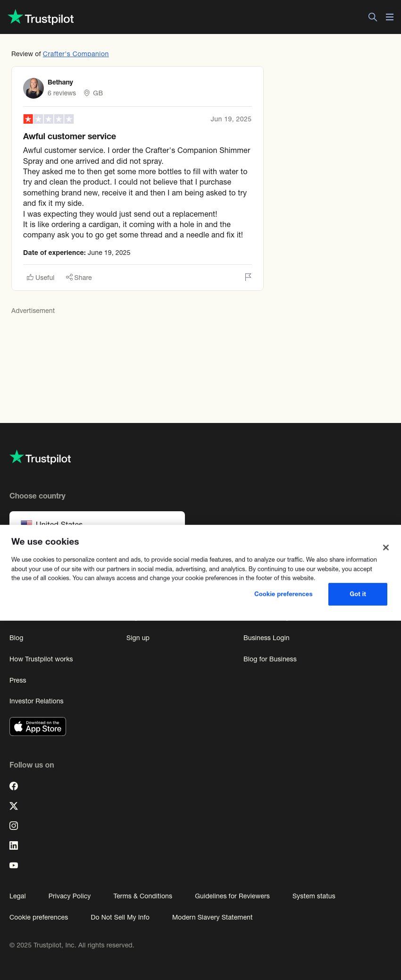The image size is (401, 980).
Task: Click the Advertisement label
Action: click(33, 311)
